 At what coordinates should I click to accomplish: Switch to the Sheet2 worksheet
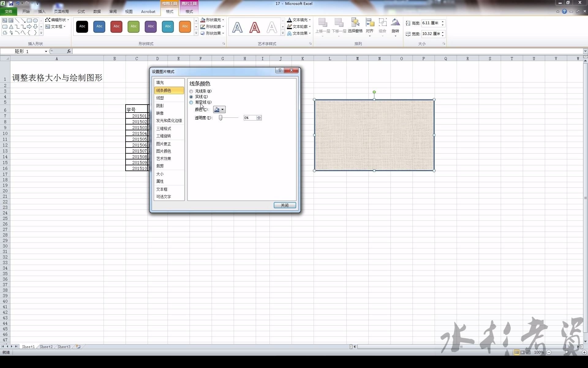(x=46, y=347)
